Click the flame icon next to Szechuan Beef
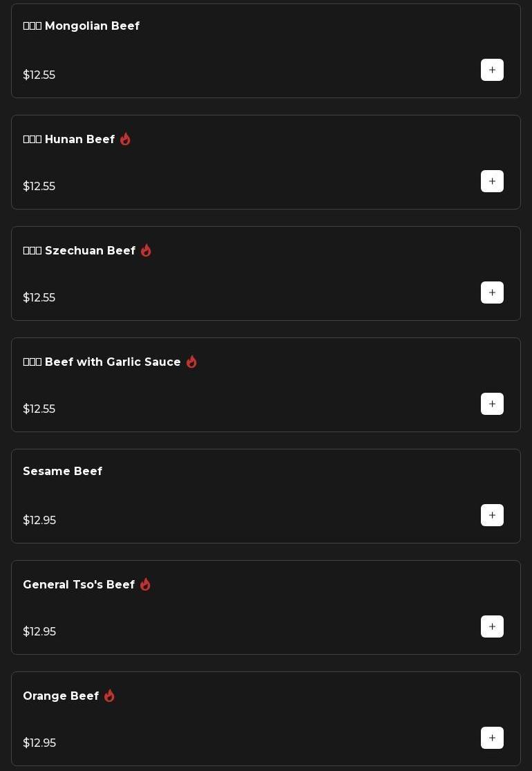Screen dimensions: 532x771 (x=146, y=250)
